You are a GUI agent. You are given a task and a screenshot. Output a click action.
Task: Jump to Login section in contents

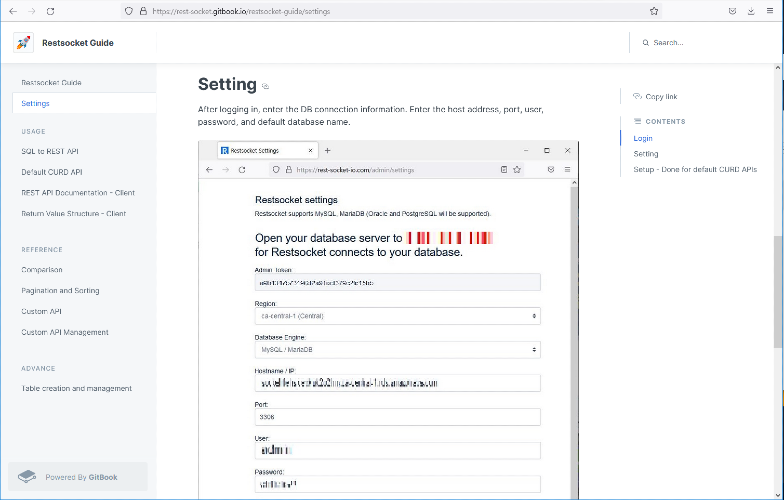click(643, 138)
